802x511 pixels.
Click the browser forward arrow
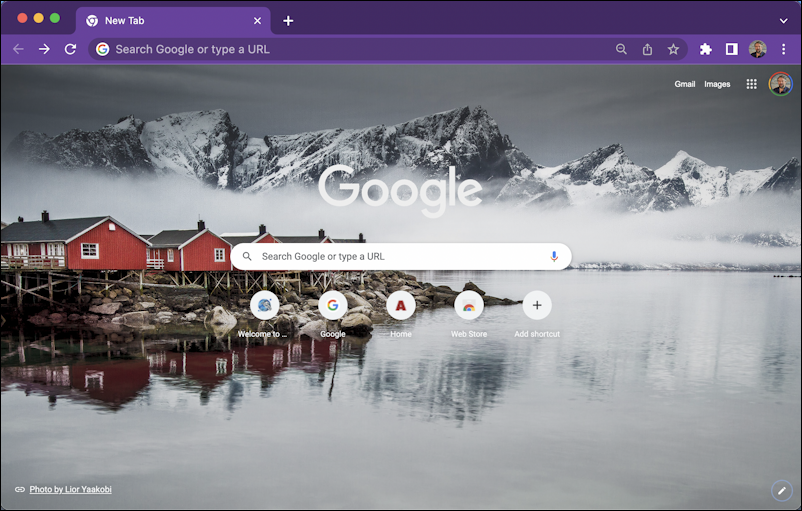click(x=44, y=49)
